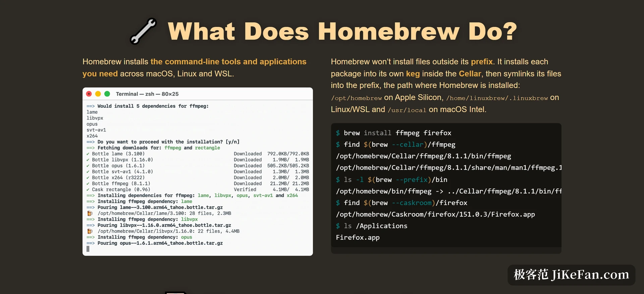
Task: Click the inline path '/home/linuxbrew/.linuxbrew'
Action: pos(497,98)
